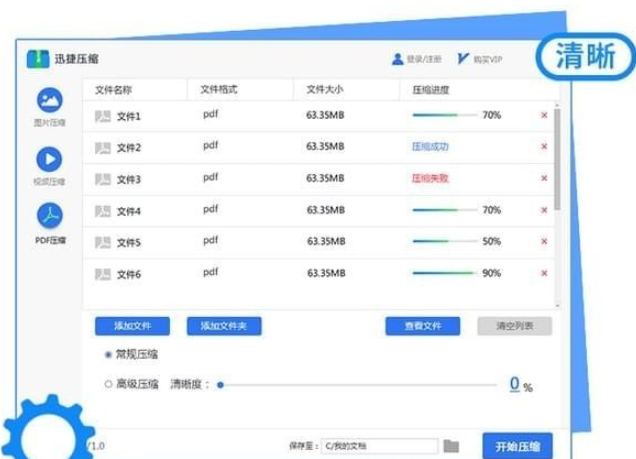Click the file list vertical scrollbar thumb

(557, 159)
